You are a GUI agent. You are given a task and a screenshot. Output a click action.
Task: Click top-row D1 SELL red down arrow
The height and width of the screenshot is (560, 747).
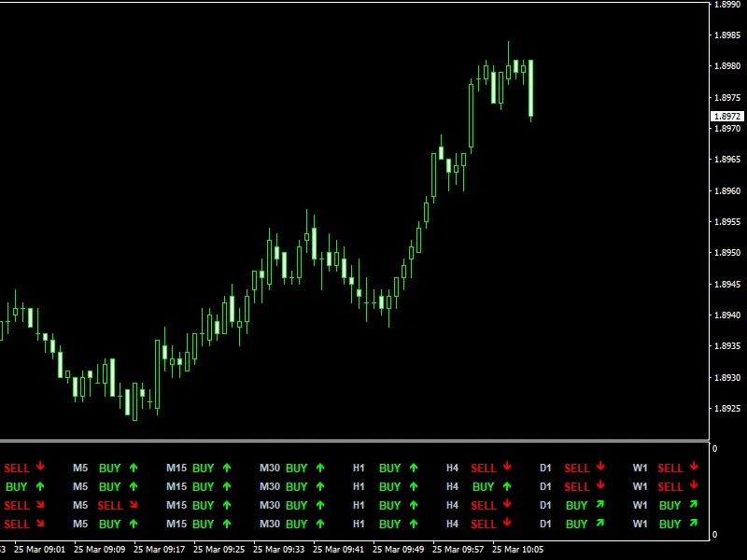click(600, 467)
